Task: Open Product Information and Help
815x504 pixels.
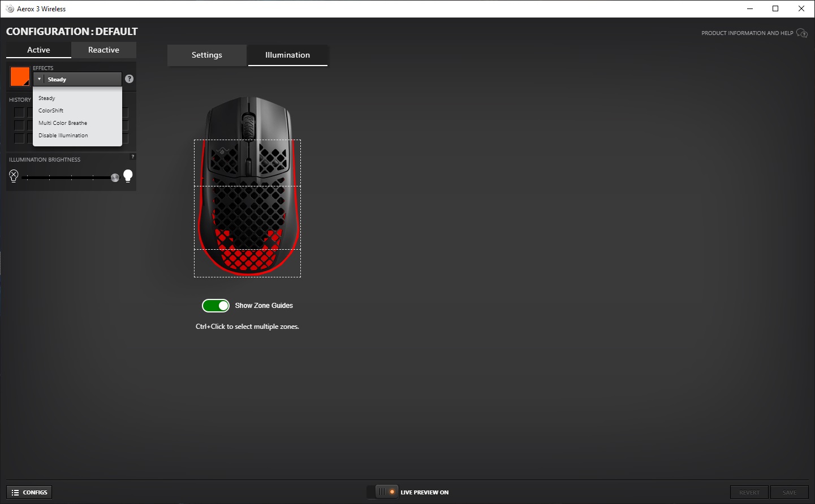Action: [747, 33]
